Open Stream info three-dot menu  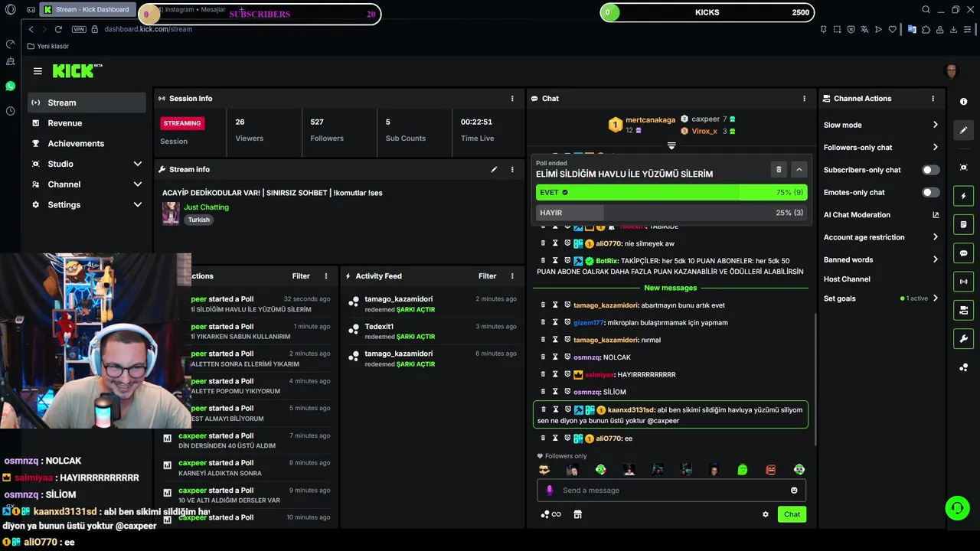coord(512,169)
